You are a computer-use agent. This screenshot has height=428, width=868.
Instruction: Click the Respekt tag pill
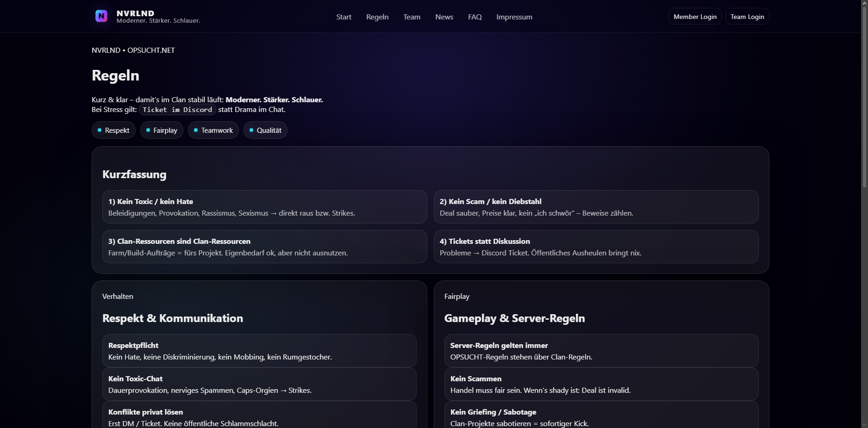113,130
